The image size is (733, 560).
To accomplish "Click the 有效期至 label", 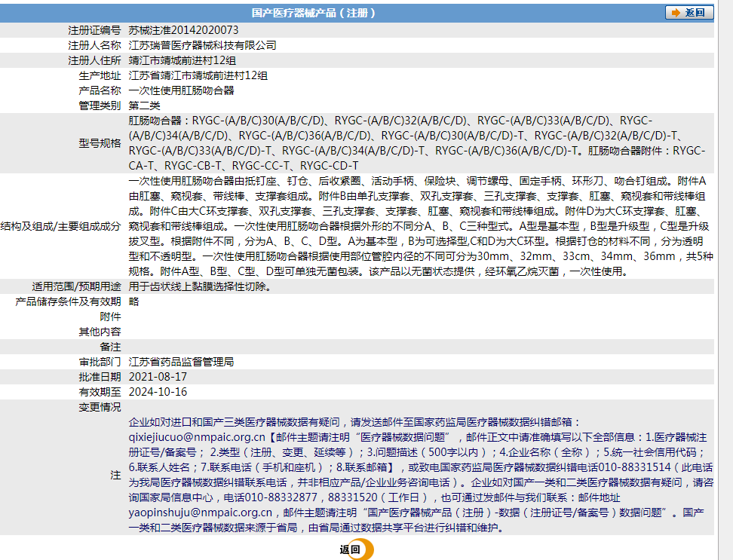I will click(x=100, y=392).
